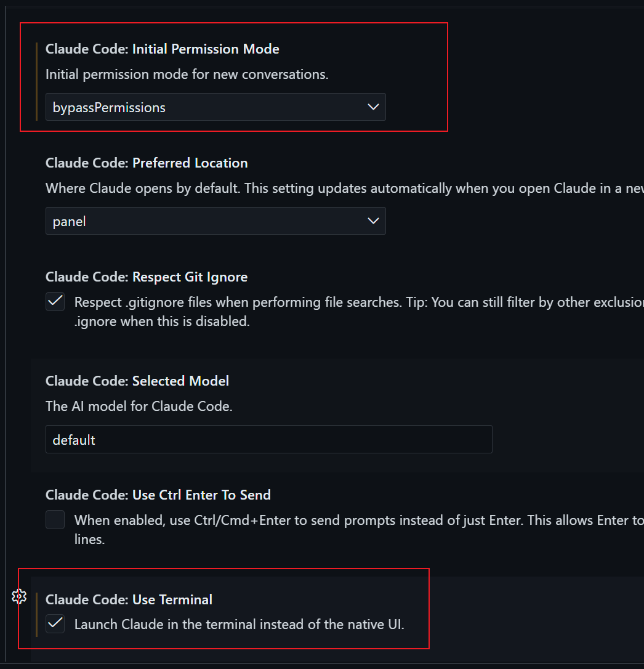The width and height of the screenshot is (644, 669).
Task: Disable the Use Terminal checkbox
Action: click(x=55, y=624)
